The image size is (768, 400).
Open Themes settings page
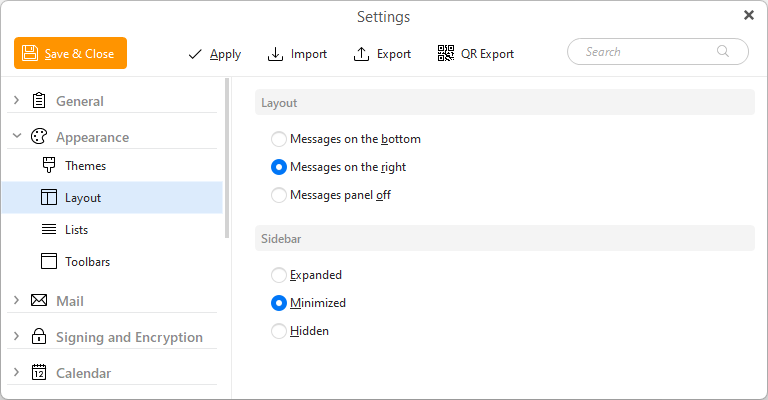(85, 166)
